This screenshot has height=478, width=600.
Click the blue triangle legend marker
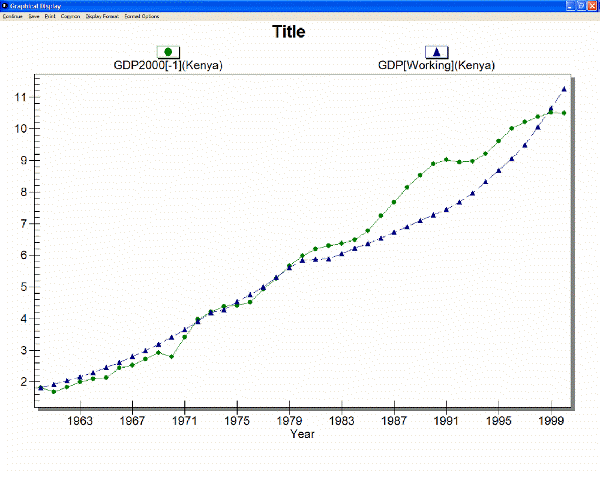(436, 52)
